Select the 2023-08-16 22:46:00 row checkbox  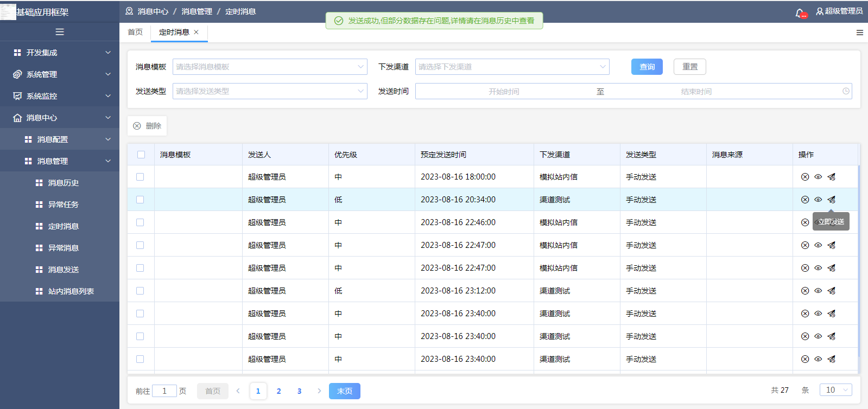(x=140, y=222)
